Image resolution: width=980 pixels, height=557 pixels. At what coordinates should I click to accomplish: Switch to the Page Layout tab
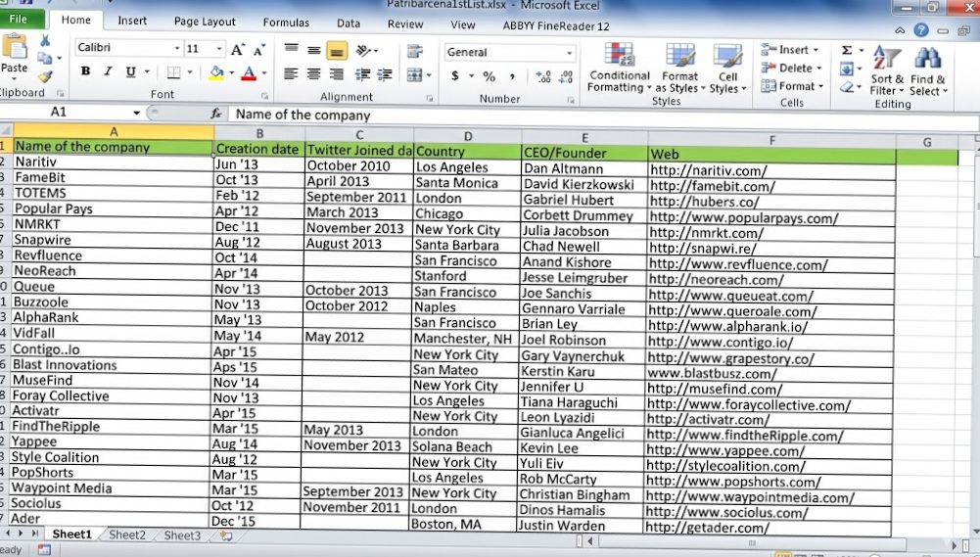pyautogui.click(x=205, y=22)
